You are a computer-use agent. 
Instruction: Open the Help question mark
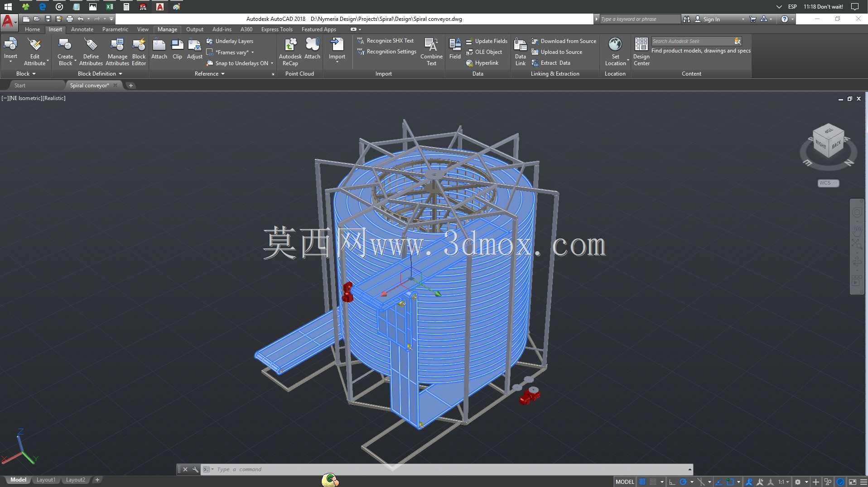click(x=785, y=19)
